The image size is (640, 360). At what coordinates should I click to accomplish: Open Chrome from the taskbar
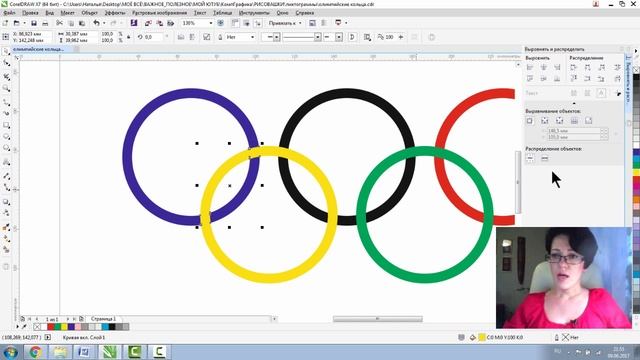tap(36, 352)
